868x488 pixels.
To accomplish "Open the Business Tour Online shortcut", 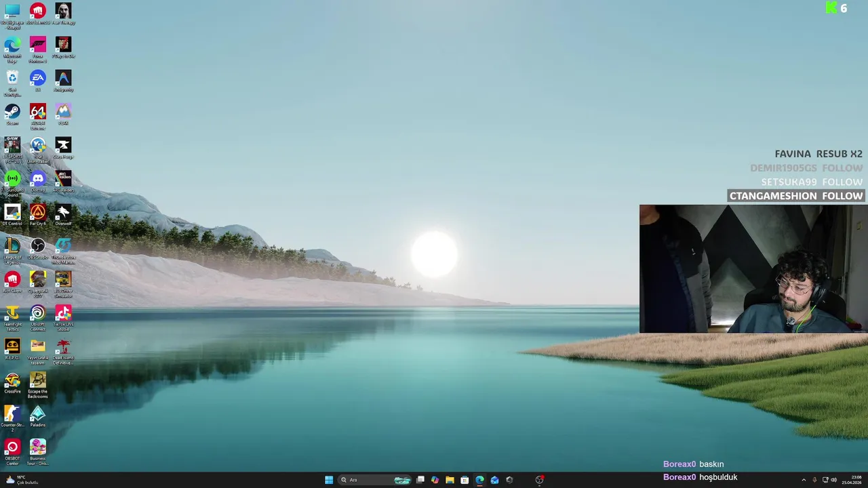I will tap(38, 451).
